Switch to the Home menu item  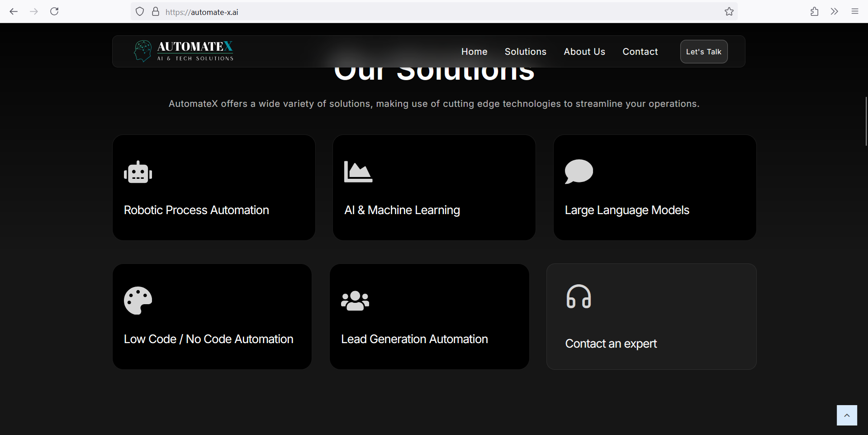point(474,52)
